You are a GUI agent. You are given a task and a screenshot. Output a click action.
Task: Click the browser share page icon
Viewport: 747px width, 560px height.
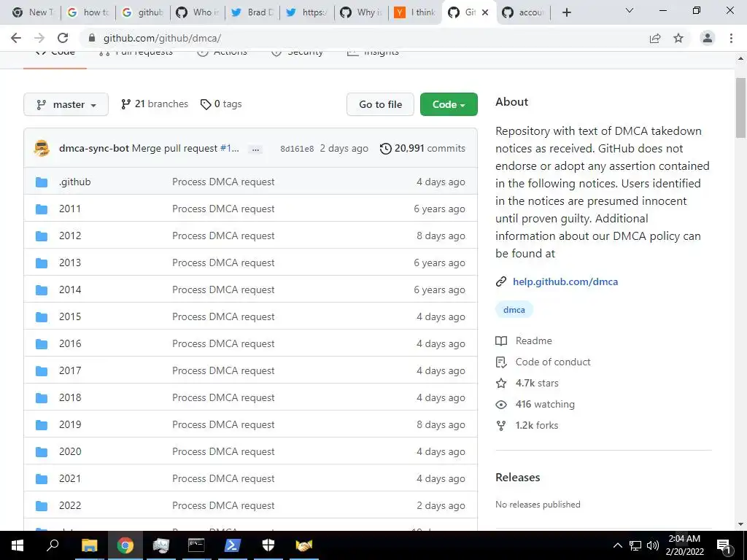tap(655, 38)
